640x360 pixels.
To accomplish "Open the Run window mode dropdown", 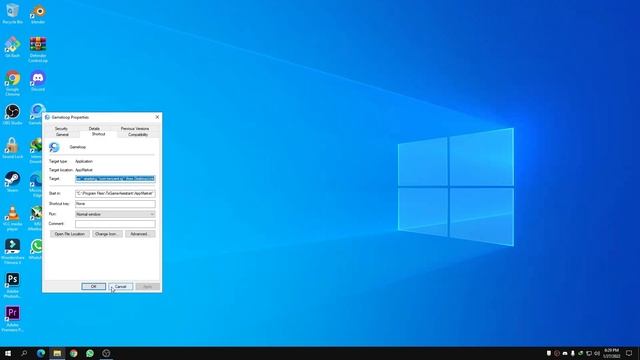I will coord(115,214).
